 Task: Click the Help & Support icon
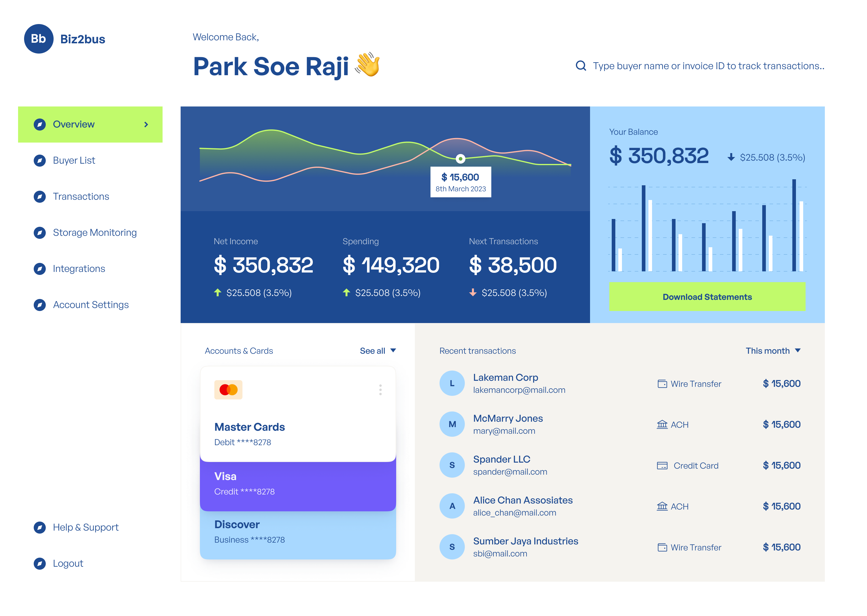tap(39, 527)
